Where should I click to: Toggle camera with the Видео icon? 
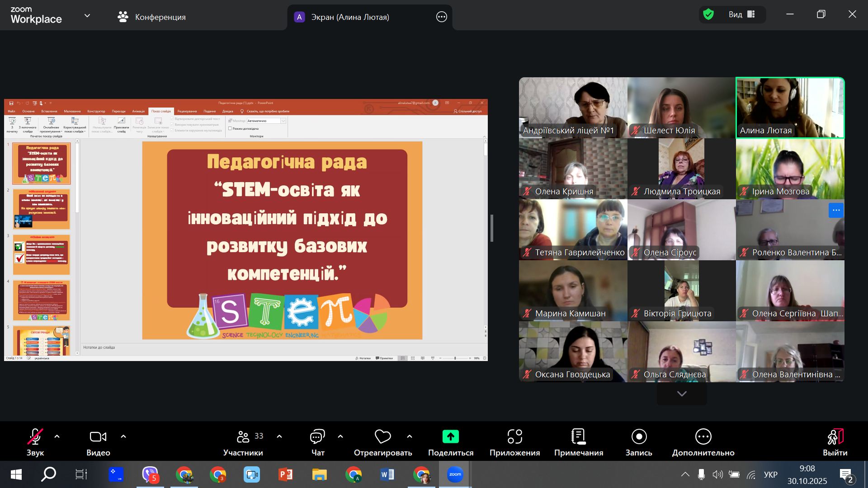pyautogui.click(x=98, y=436)
